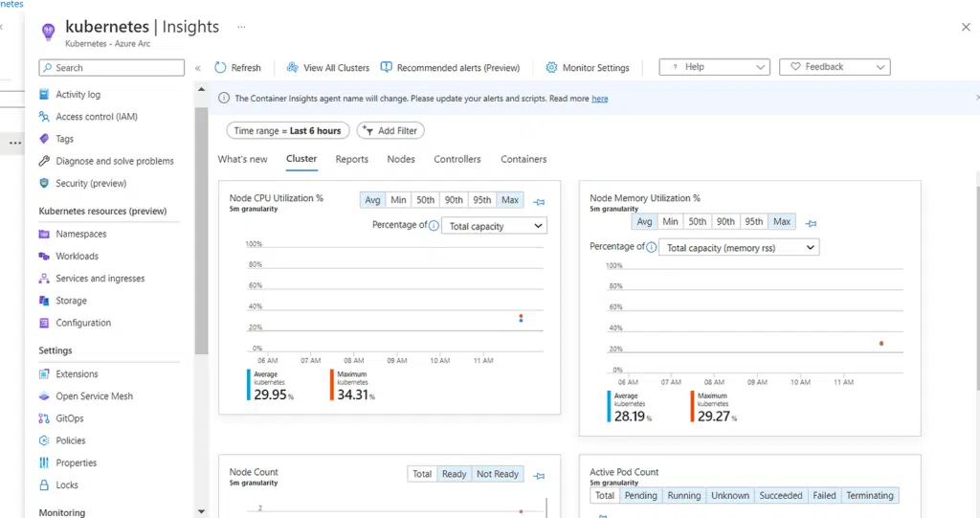Image resolution: width=980 pixels, height=518 pixels.
Task: Open Services and ingresses icon
Action: pyautogui.click(x=44, y=279)
